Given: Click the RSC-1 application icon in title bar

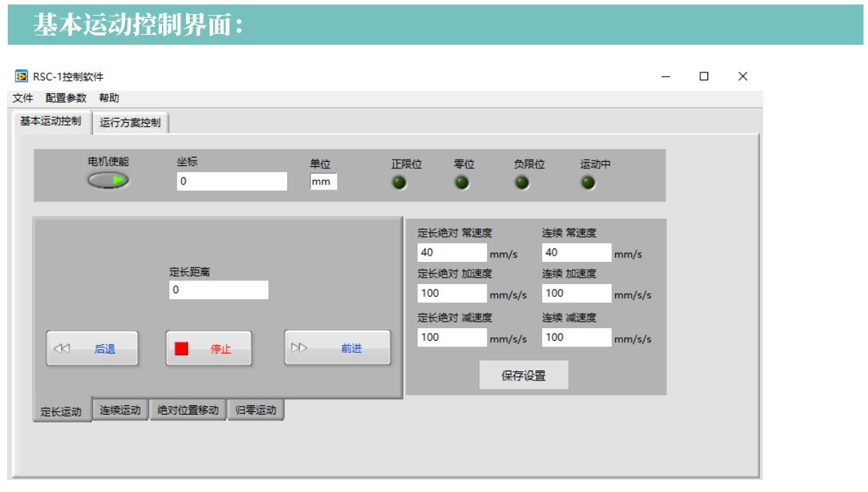Looking at the screenshot, I should [x=22, y=77].
